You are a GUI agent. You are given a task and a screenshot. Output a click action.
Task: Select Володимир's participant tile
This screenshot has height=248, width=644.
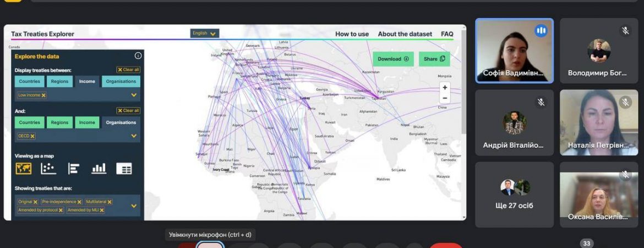click(x=598, y=51)
